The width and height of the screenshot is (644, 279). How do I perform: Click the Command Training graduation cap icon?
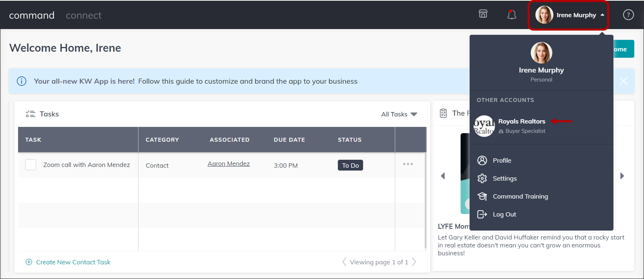[482, 196]
